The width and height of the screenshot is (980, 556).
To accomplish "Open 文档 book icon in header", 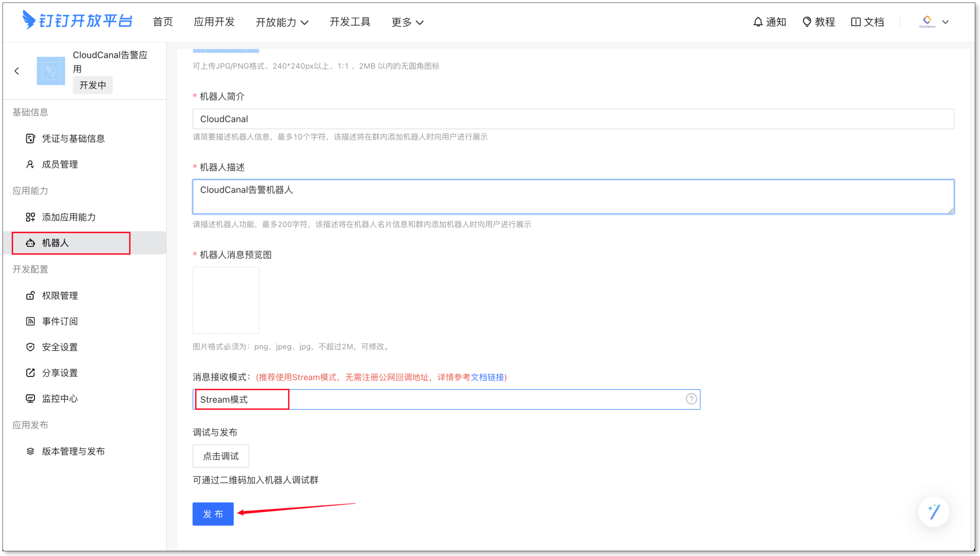I will click(x=855, y=22).
